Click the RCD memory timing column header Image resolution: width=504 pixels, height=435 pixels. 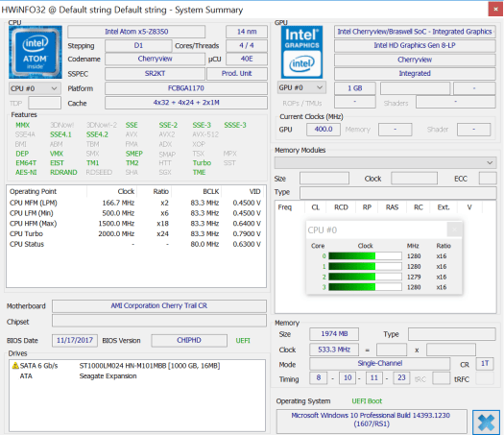pos(341,207)
